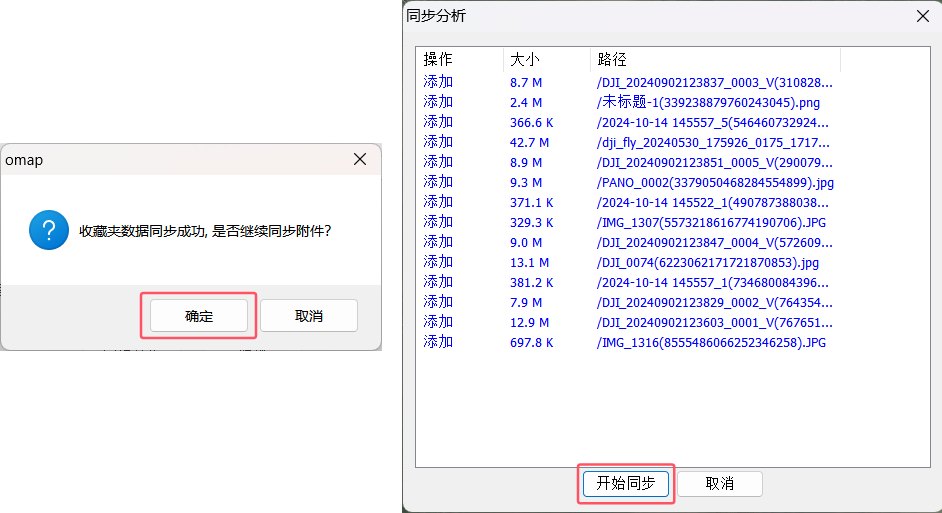Select the PANO_0002 jpg file row
942x513 pixels.
tap(714, 182)
